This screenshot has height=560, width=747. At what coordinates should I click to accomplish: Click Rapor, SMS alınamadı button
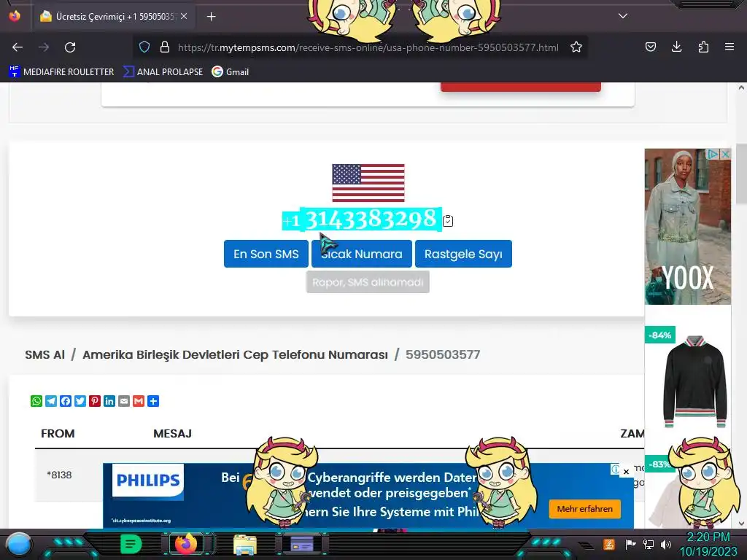click(368, 282)
